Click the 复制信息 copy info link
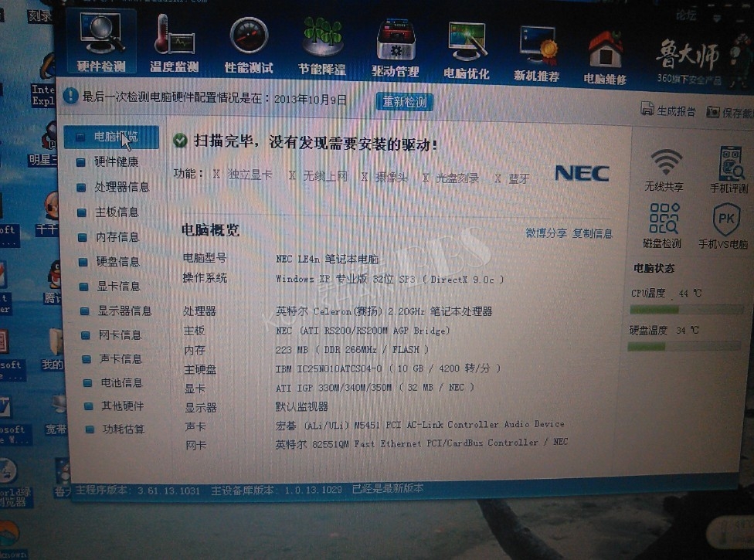This screenshot has width=754, height=560. coord(592,233)
